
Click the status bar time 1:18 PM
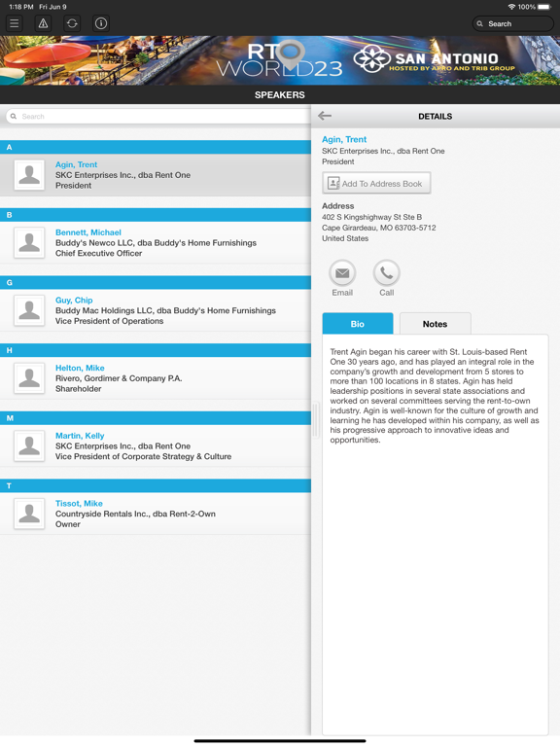coord(21,7)
